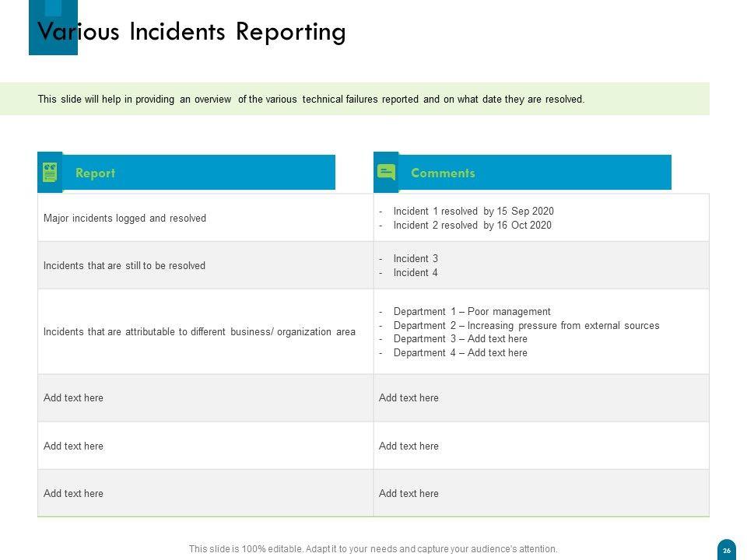Screen dimensions: 747x560
Task: Click Major incidents logged and resolved cell
Action: click(x=124, y=219)
